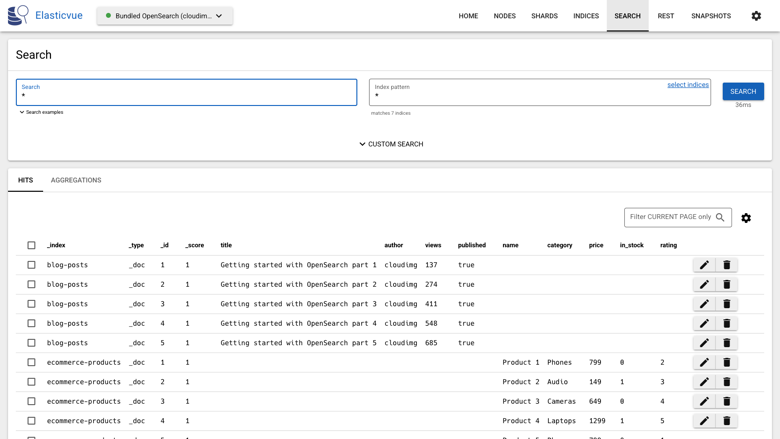Sort by the title column header
The image size is (780, 439).
[226, 245]
